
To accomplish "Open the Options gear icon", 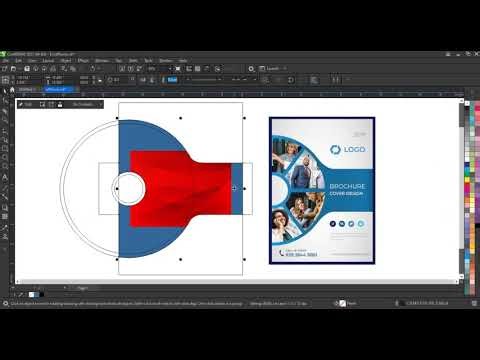I will 251,69.
